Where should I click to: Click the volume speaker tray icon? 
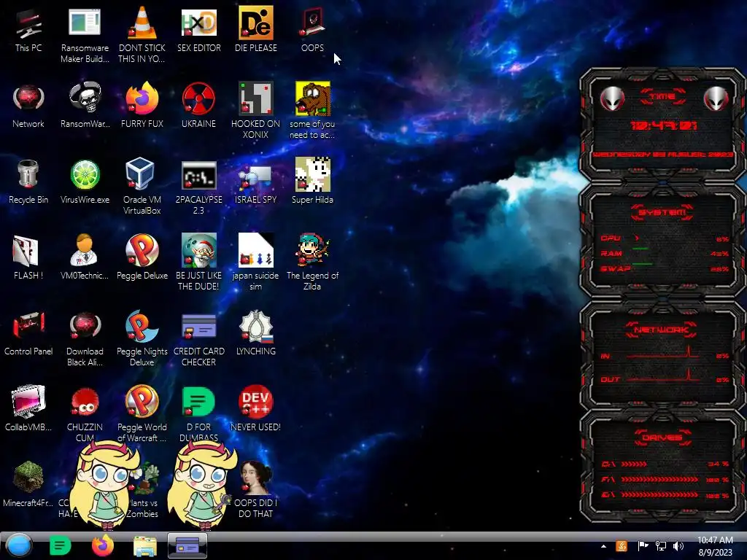click(678, 546)
